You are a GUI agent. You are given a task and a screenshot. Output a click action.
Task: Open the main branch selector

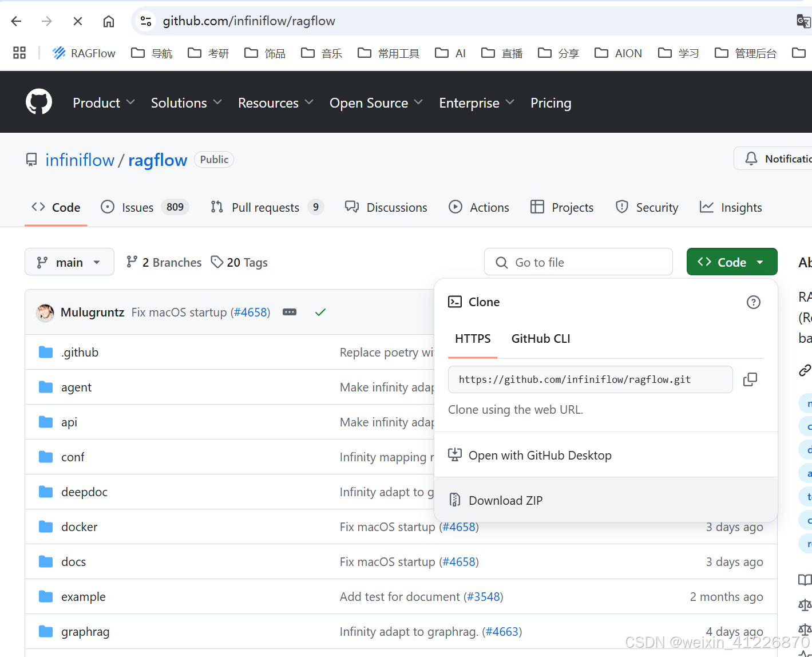(x=69, y=262)
